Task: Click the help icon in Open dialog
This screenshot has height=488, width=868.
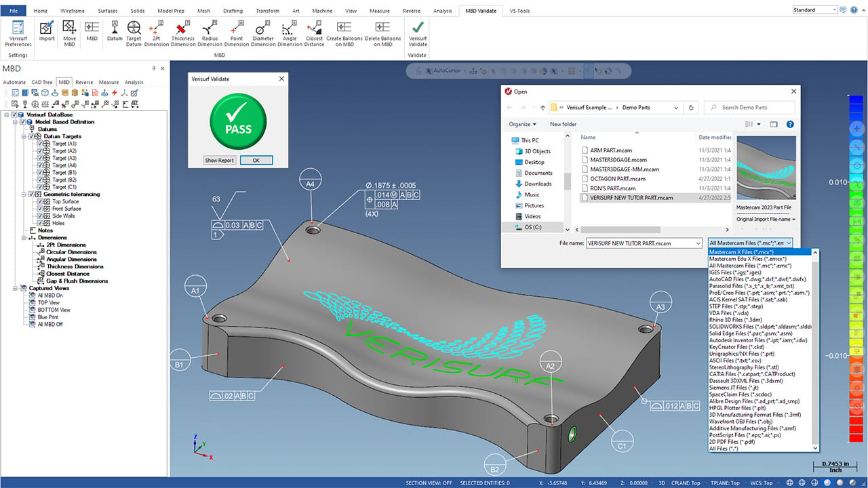Action: click(x=790, y=124)
